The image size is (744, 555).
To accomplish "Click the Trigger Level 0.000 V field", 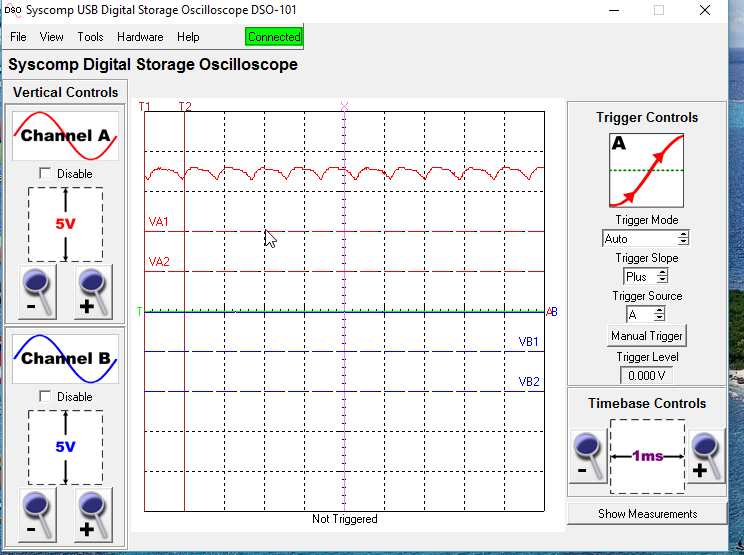I will click(x=646, y=376).
